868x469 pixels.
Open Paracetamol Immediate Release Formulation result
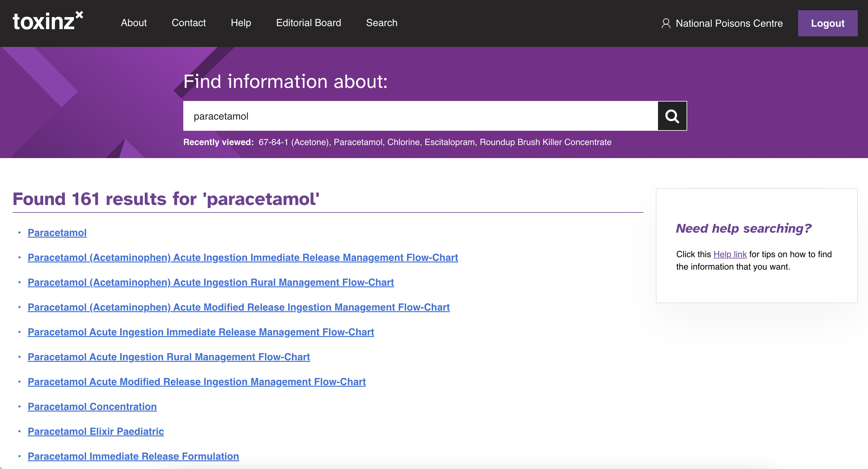point(134,456)
